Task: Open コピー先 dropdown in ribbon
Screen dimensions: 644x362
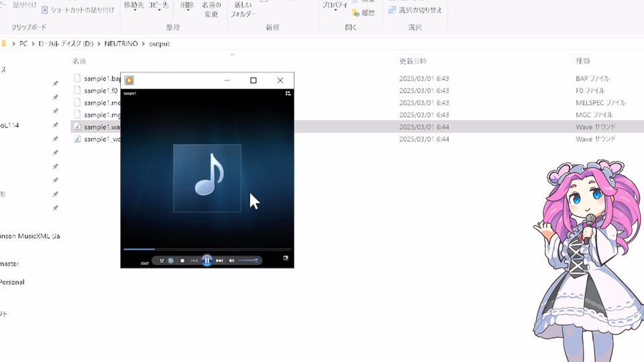Action: [158, 6]
